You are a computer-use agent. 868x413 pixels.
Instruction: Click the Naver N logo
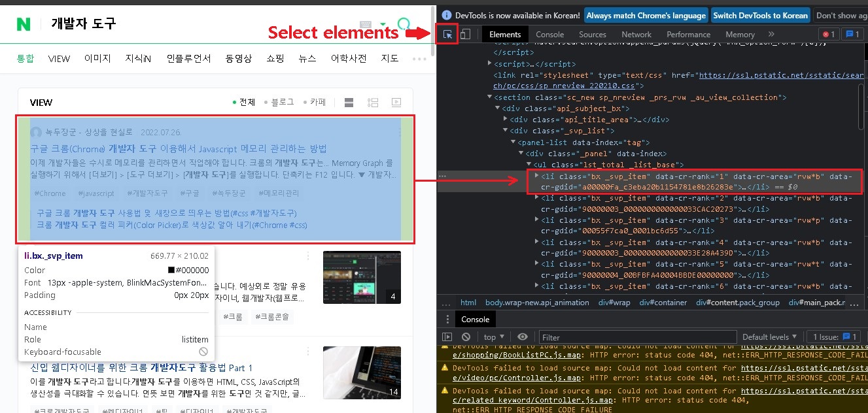click(x=24, y=24)
